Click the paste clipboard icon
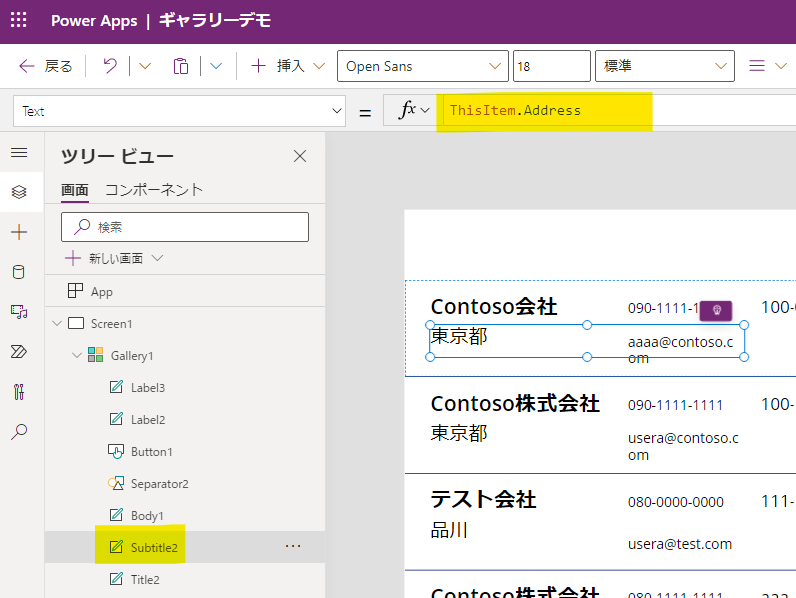This screenshot has height=598, width=796. tap(181, 66)
